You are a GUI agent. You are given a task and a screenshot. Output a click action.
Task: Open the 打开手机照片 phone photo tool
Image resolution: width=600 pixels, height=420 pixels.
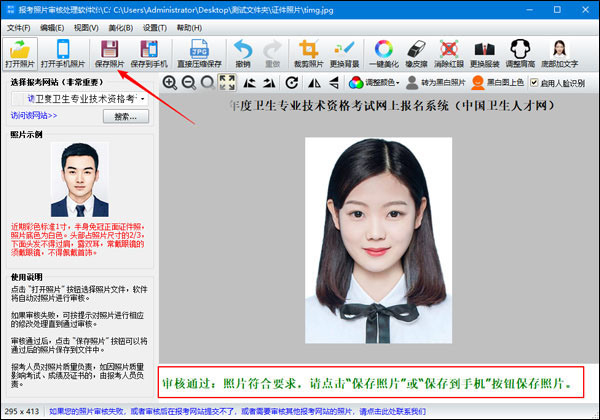coord(63,52)
